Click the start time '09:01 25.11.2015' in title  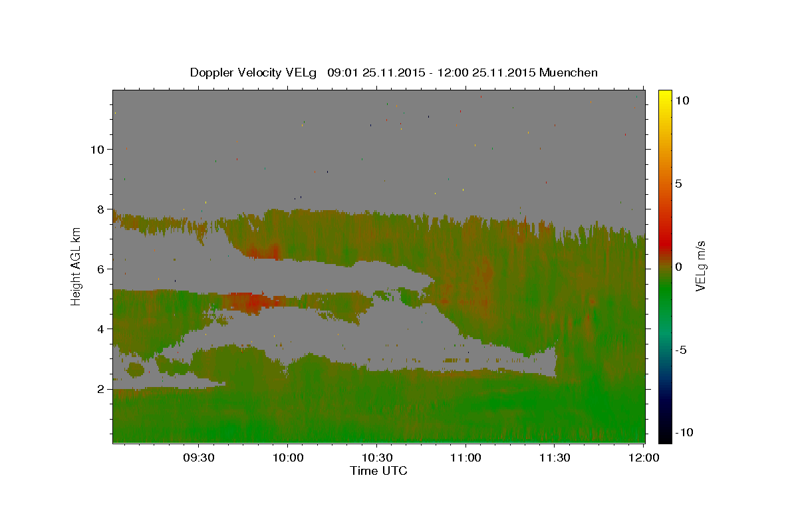click(376, 72)
